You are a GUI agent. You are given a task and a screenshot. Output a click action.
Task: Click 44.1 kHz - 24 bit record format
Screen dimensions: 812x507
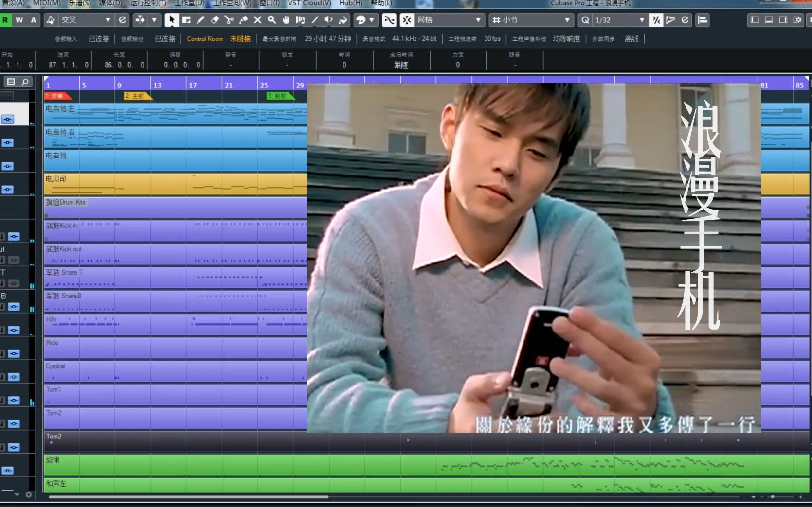[415, 39]
